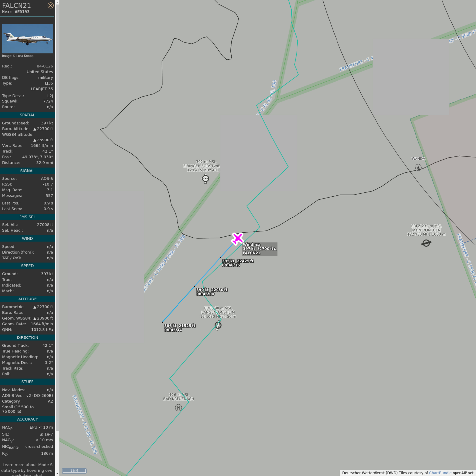Click the WANDA waypoint symbol
The image size is (476, 476).
click(x=418, y=167)
